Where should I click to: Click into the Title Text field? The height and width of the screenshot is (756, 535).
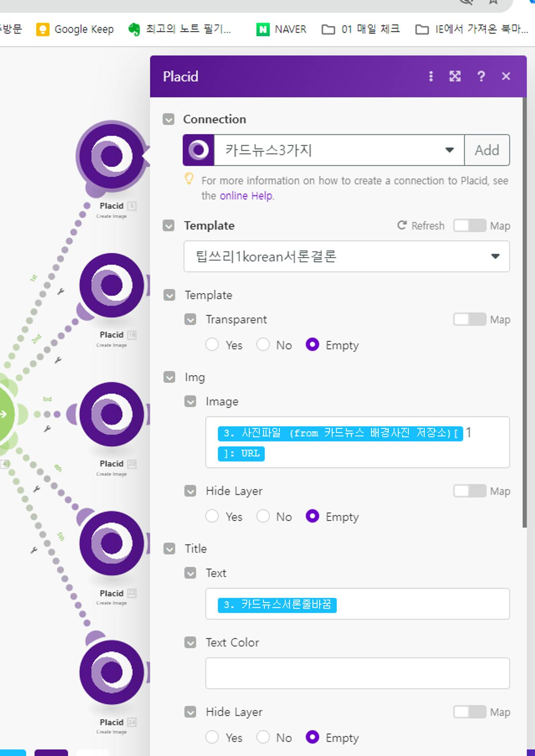click(357, 604)
